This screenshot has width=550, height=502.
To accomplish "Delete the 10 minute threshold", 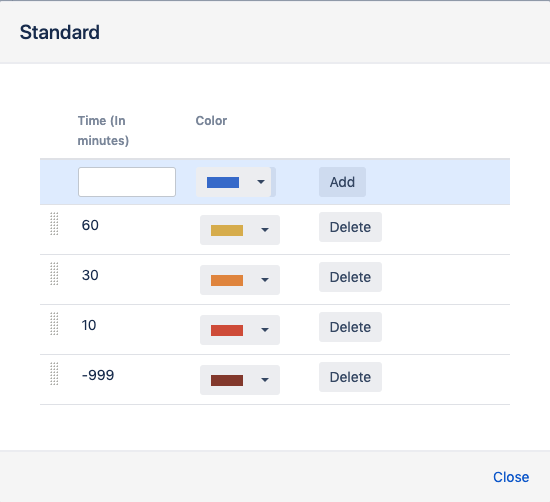I will click(350, 327).
